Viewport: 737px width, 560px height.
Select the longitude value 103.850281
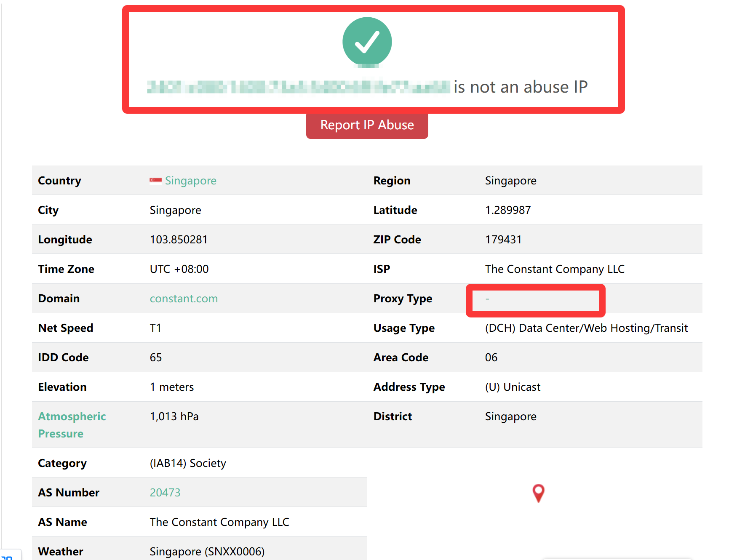[179, 240]
